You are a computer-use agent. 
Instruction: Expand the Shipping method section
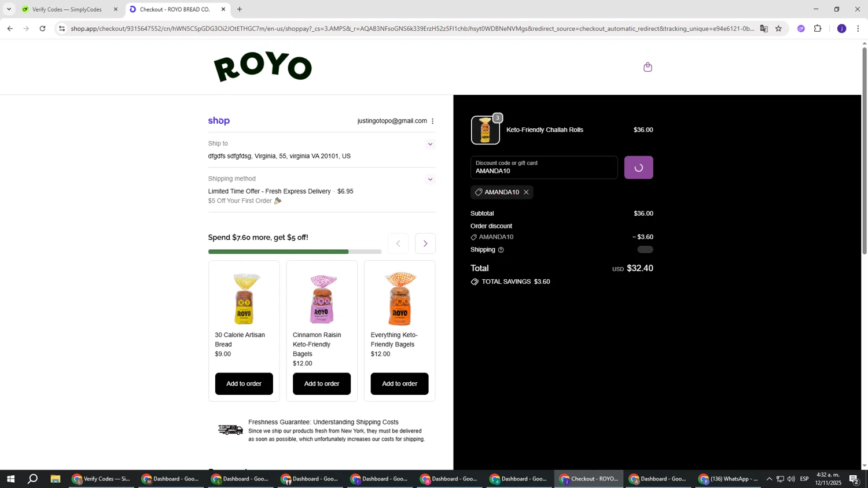pos(430,179)
